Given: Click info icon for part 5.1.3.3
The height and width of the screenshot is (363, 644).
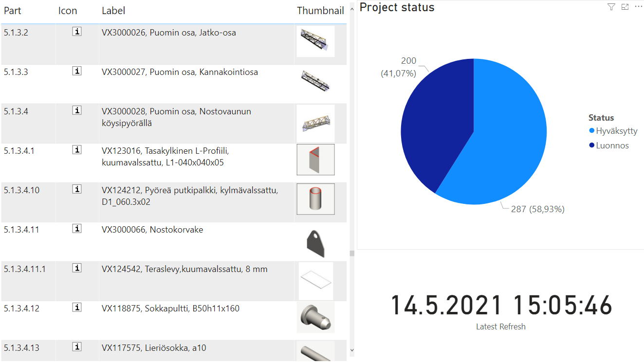Looking at the screenshot, I should tap(76, 71).
